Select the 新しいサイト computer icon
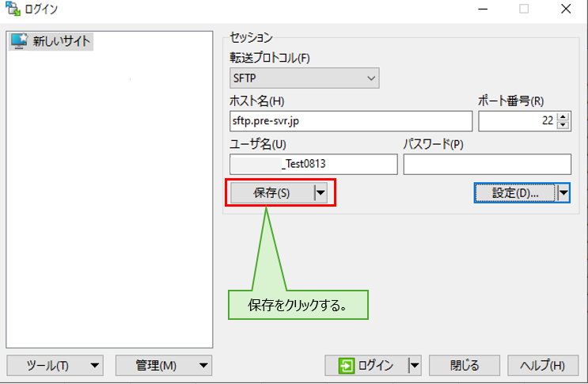 click(19, 41)
